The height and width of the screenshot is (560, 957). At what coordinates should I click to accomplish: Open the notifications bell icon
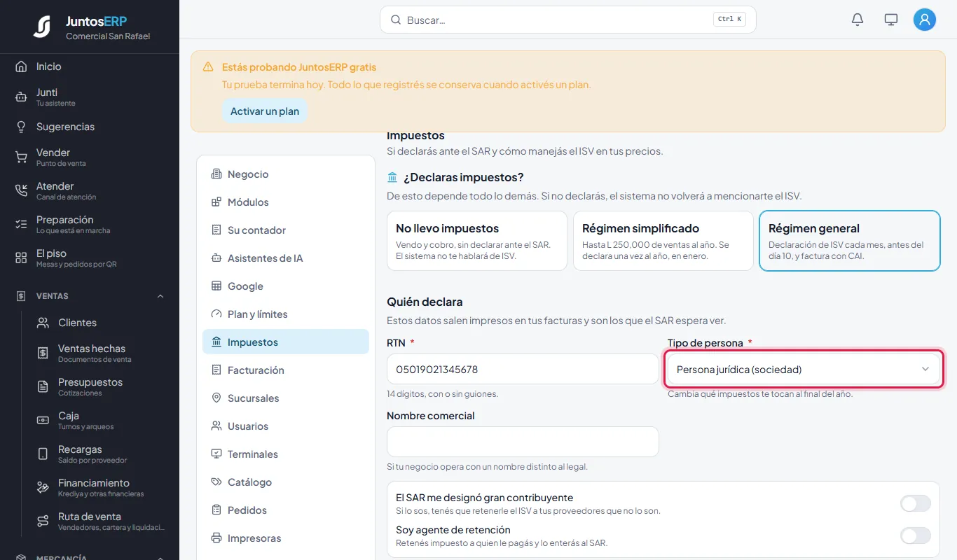(x=858, y=20)
